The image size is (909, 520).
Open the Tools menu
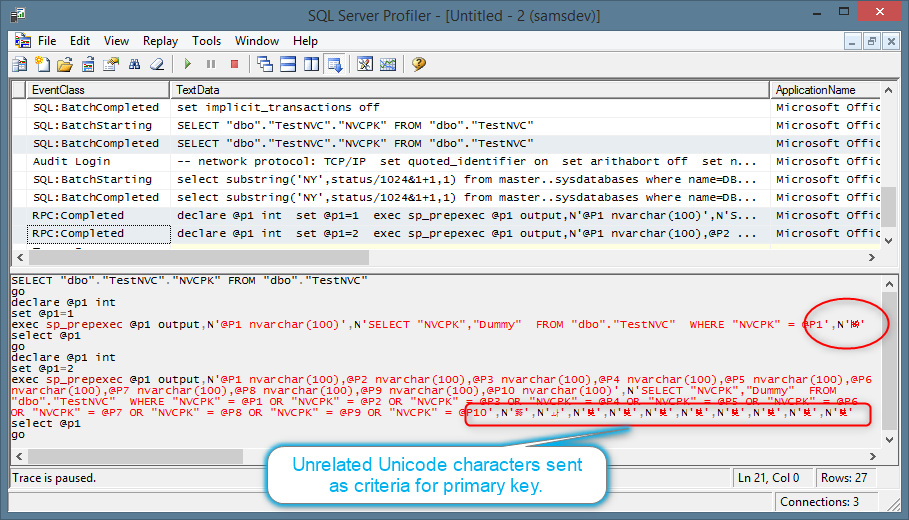point(206,41)
